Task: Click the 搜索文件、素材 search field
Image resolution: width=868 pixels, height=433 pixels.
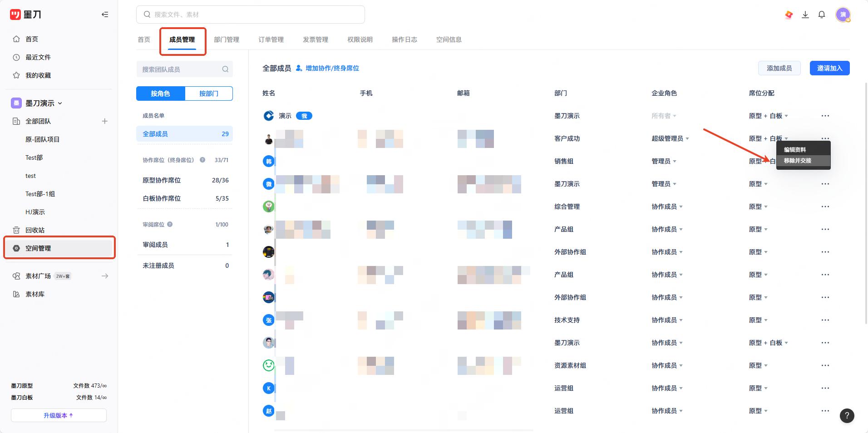Action: pos(251,15)
